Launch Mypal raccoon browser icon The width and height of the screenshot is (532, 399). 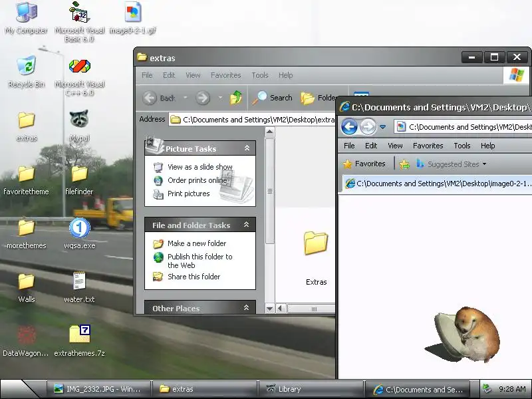click(79, 126)
